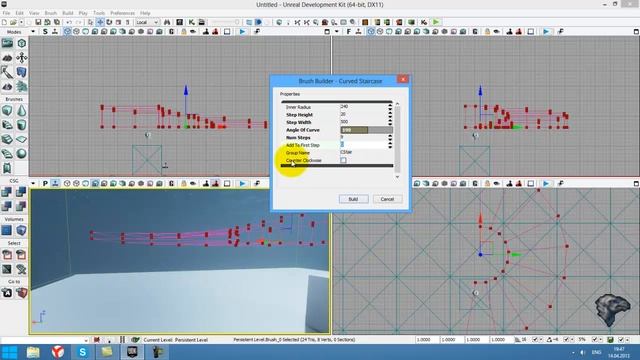Click the Open file icon in the main toolbar
Viewport: 640px width, 360px height.
(x=13, y=22)
